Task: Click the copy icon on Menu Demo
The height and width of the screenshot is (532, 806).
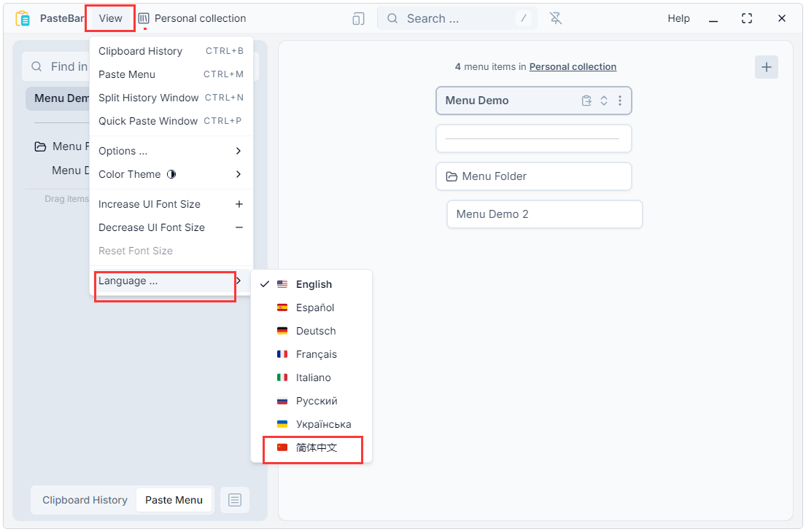Action: pos(586,101)
